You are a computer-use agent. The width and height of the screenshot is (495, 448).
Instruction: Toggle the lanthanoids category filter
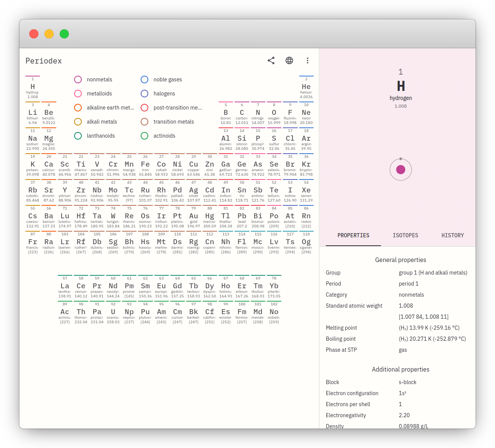(x=78, y=136)
